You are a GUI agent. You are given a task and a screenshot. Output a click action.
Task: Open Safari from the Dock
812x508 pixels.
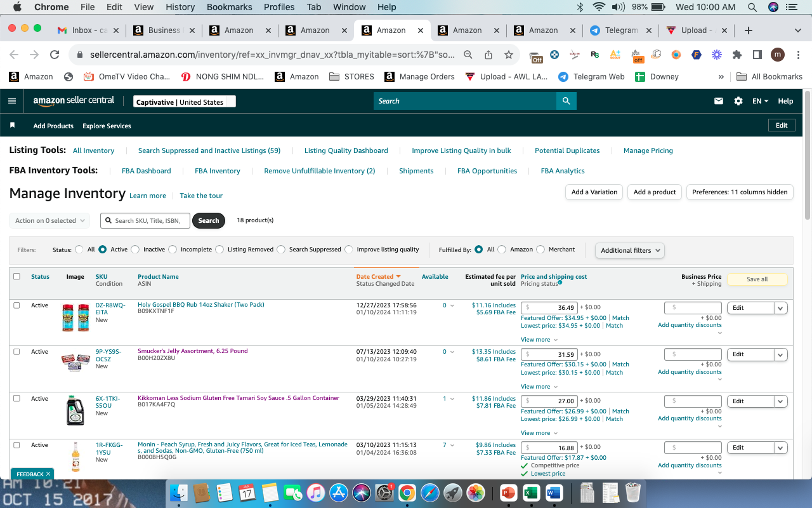click(x=429, y=492)
